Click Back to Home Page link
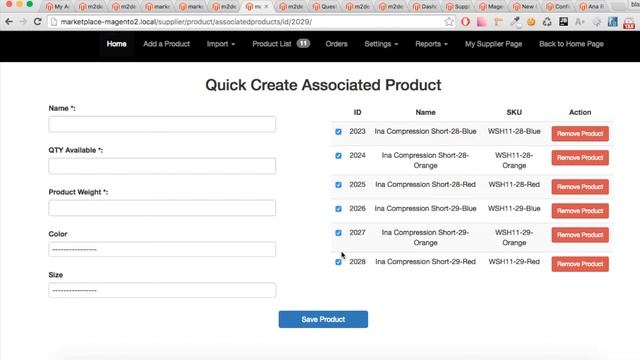This screenshot has height=360, width=640. pyautogui.click(x=571, y=44)
